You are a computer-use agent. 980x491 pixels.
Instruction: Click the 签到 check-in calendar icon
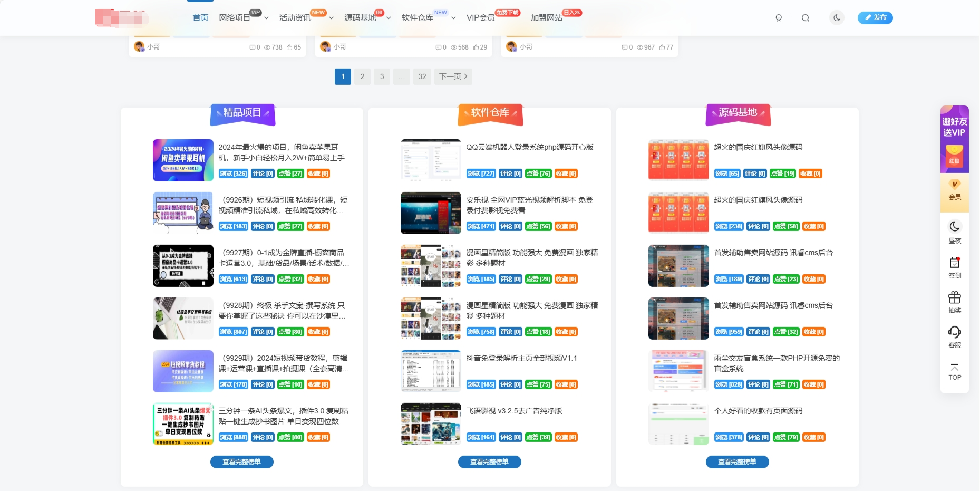pyautogui.click(x=954, y=266)
